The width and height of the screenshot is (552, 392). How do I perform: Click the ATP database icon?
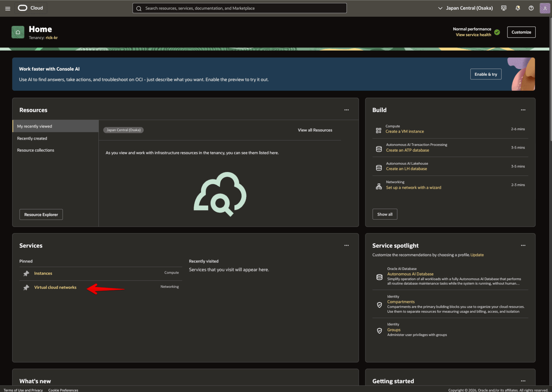pyautogui.click(x=379, y=149)
